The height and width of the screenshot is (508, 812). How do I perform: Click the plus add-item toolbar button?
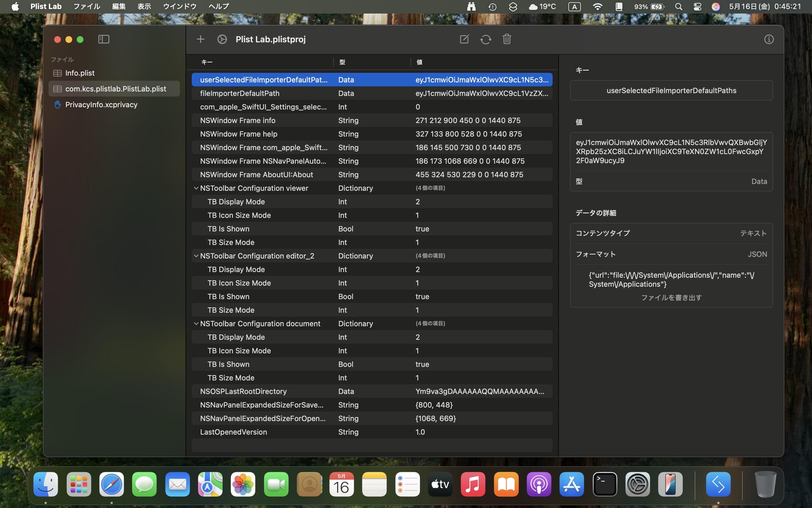(x=200, y=39)
